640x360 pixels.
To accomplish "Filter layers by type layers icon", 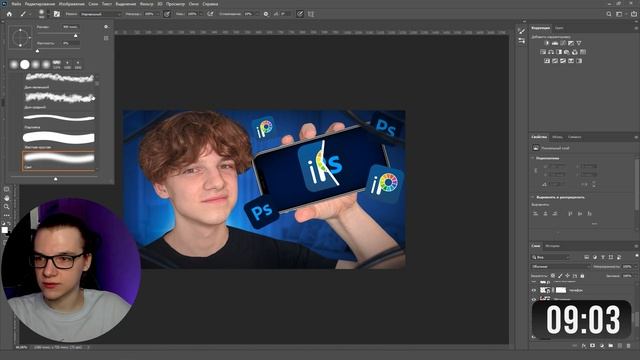I will tap(603, 257).
